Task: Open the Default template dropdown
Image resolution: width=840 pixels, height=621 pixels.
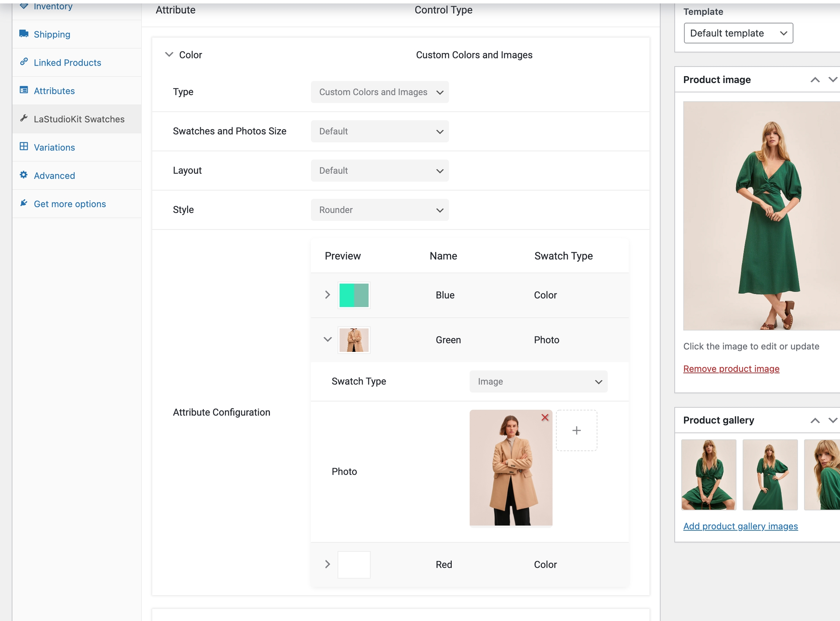Action: (x=738, y=33)
